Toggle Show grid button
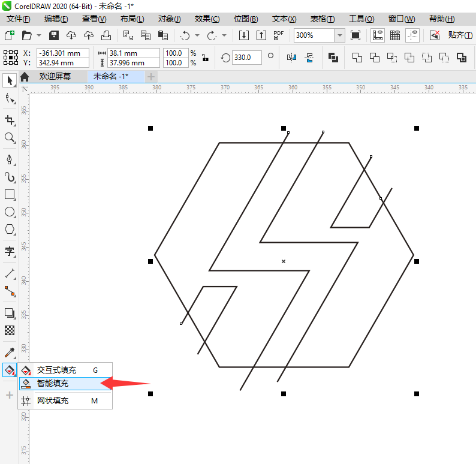 click(394, 35)
